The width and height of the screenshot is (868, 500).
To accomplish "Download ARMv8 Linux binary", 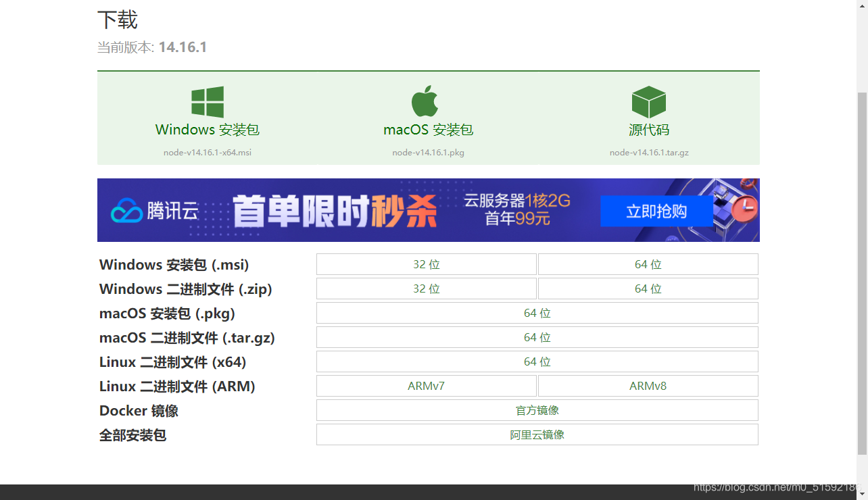I will pos(648,386).
